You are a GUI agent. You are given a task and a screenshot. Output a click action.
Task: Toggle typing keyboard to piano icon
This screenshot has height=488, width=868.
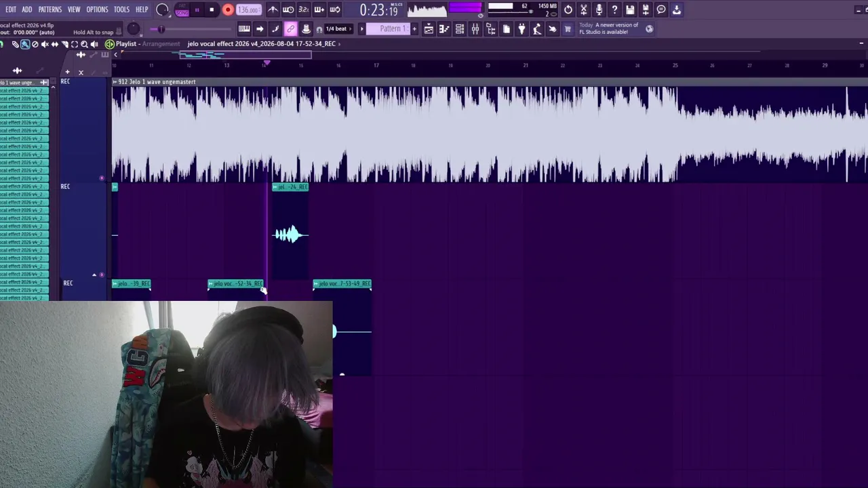(244, 29)
